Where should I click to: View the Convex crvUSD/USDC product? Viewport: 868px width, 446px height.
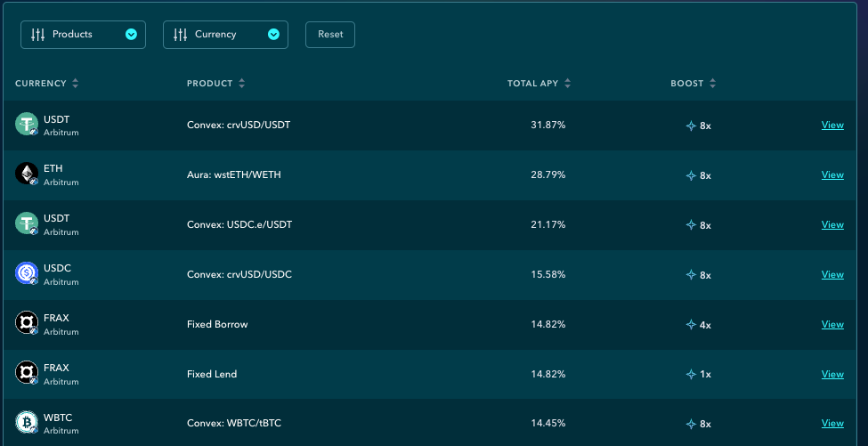pos(832,274)
